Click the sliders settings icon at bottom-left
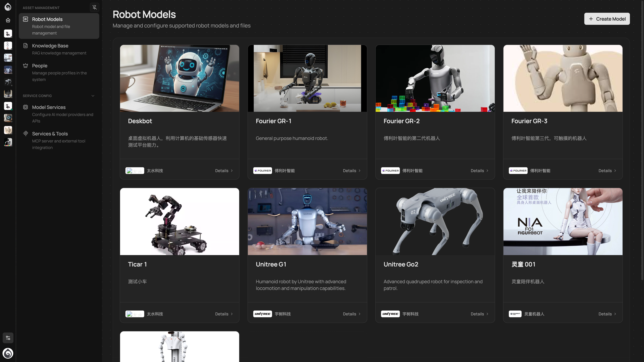Image resolution: width=644 pixels, height=362 pixels. click(8, 338)
